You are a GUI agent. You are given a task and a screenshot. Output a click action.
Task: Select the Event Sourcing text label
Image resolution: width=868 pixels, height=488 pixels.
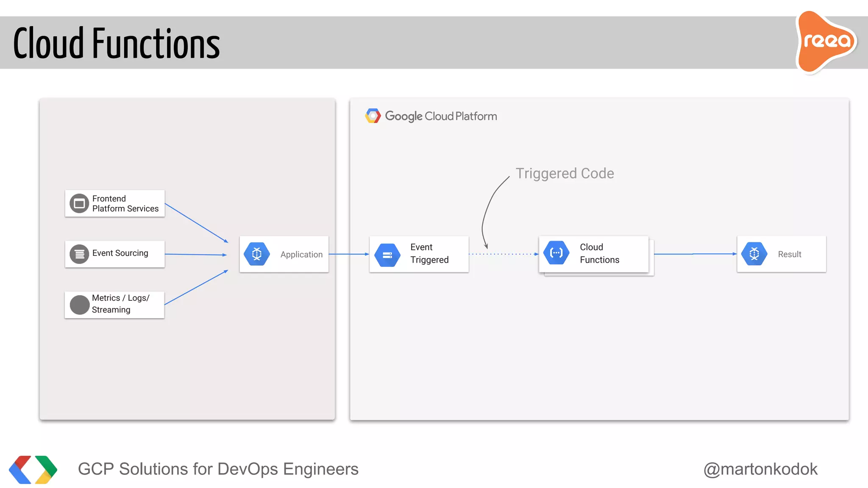click(x=120, y=253)
